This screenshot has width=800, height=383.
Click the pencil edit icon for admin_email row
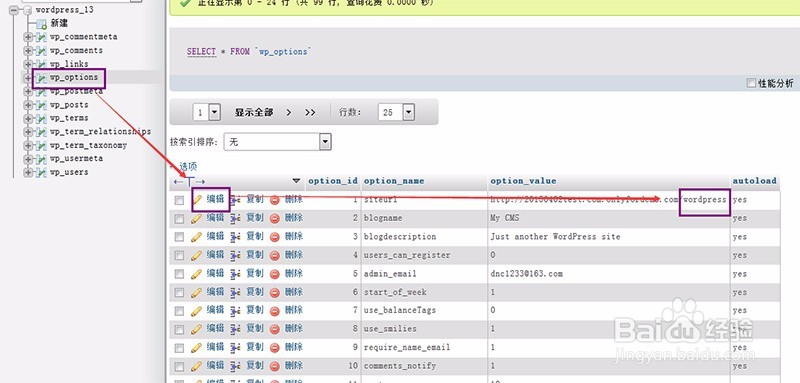coord(197,274)
